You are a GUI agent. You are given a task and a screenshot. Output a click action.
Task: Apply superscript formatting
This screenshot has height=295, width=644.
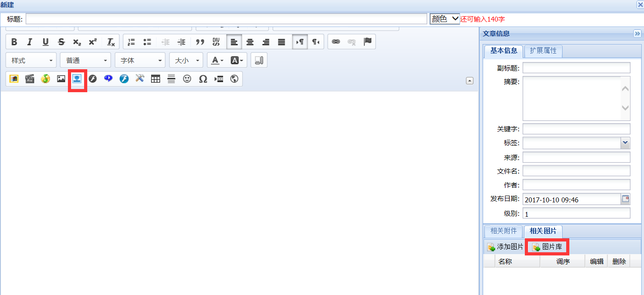(x=93, y=42)
